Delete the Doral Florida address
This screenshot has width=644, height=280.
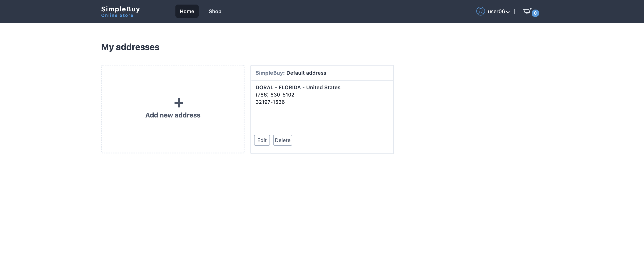[x=282, y=140]
